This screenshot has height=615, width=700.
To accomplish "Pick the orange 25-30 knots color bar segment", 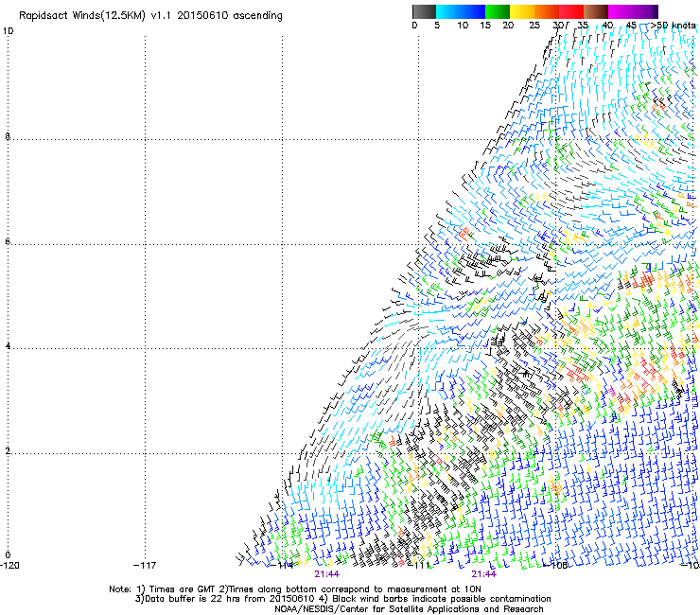I will pyautogui.click(x=547, y=11).
